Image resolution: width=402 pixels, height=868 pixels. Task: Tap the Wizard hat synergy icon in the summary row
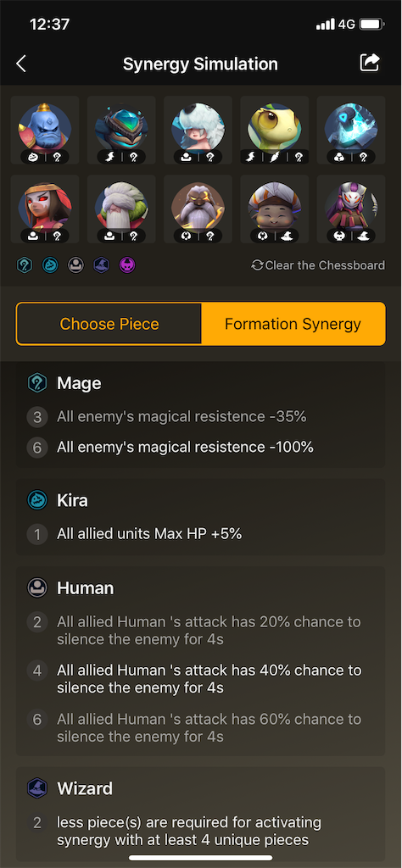102,265
